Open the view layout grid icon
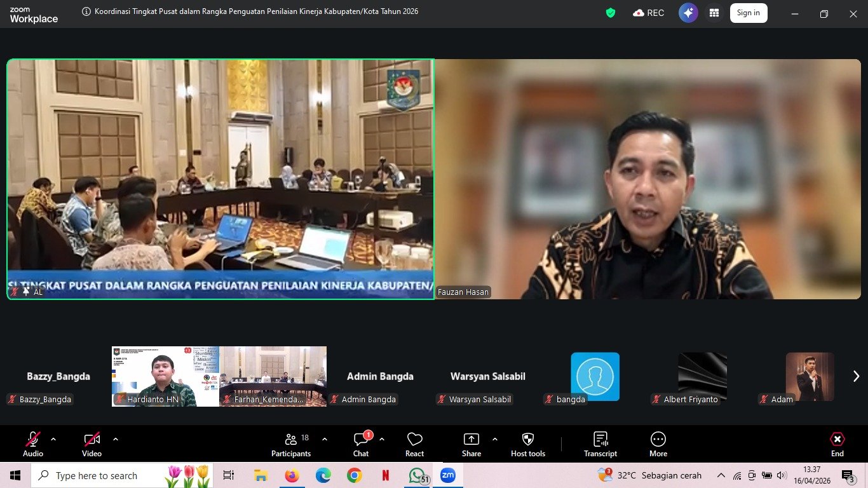Viewport: 868px width, 488px height. coord(714,13)
